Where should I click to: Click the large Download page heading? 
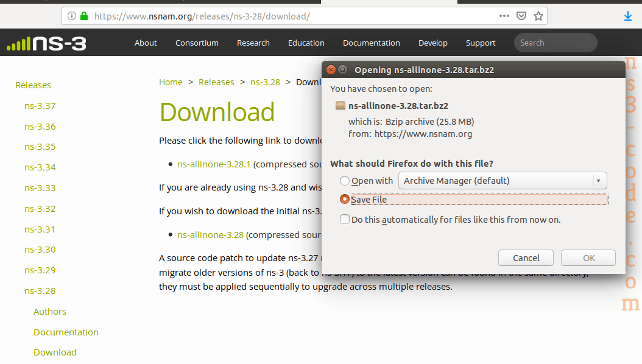[x=217, y=112]
